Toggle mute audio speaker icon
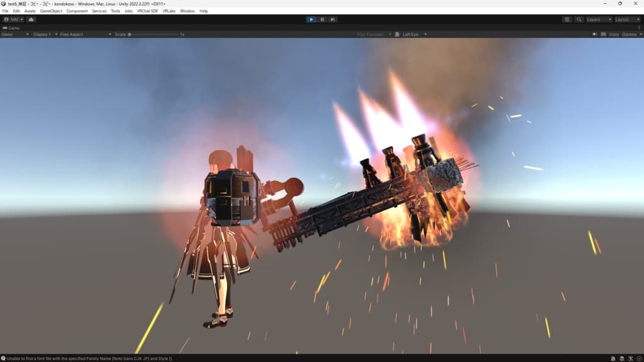 pyautogui.click(x=594, y=35)
